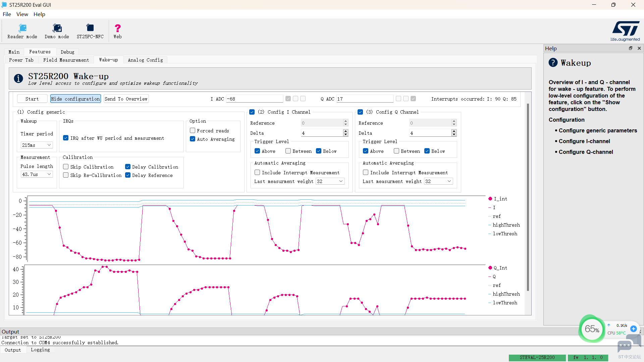644x362 pixels.
Task: Close the Help panel
Action: pyautogui.click(x=639, y=48)
